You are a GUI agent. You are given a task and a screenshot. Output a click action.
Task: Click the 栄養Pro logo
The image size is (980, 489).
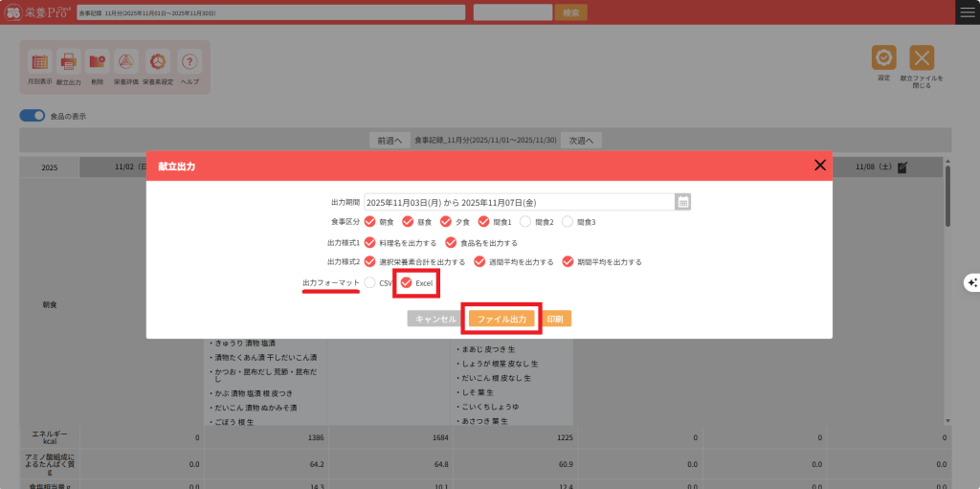(x=37, y=12)
